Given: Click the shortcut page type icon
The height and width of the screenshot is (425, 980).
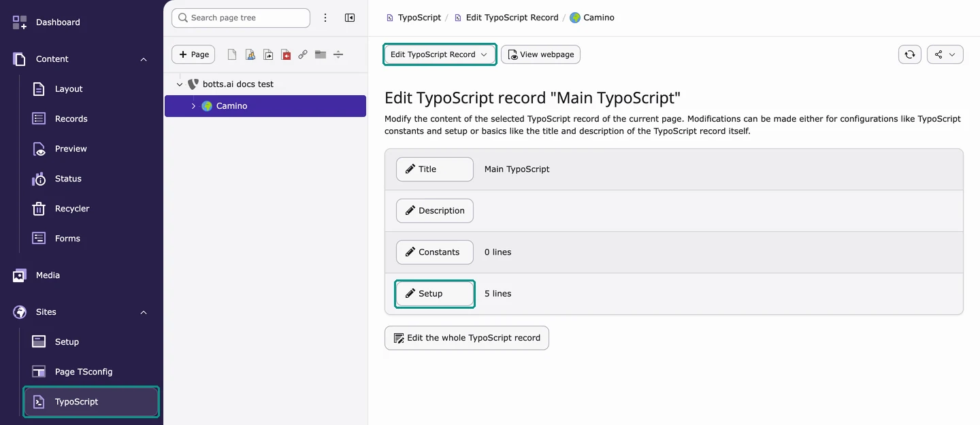Looking at the screenshot, I should [267, 54].
